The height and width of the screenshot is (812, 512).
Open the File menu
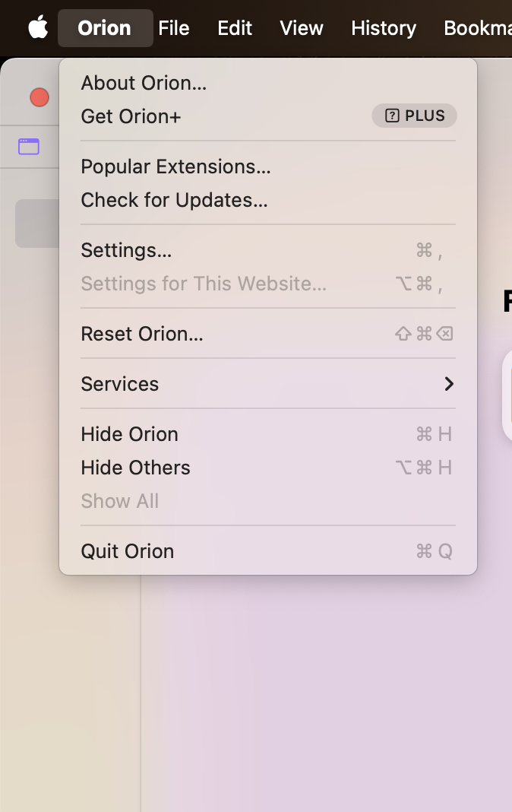[x=174, y=28]
